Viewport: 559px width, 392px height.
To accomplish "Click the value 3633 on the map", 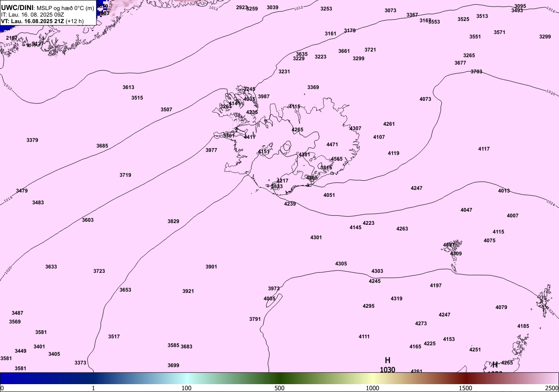I will point(51,267).
